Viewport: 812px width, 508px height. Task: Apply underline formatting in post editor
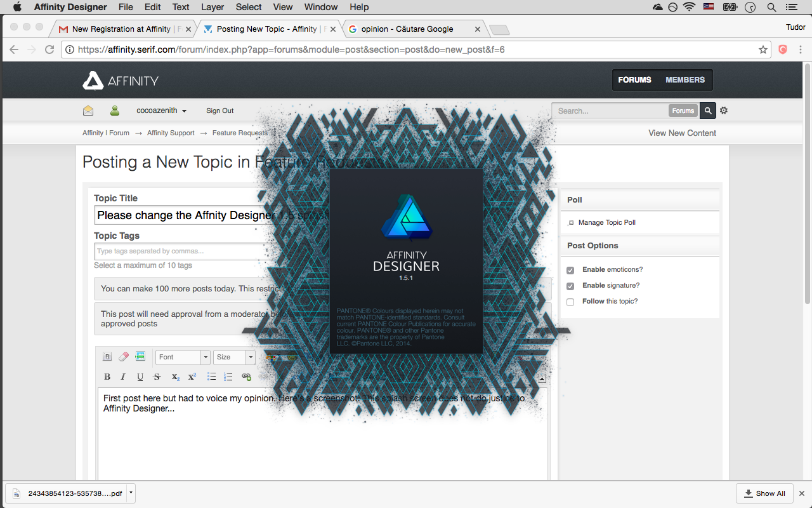coord(140,377)
